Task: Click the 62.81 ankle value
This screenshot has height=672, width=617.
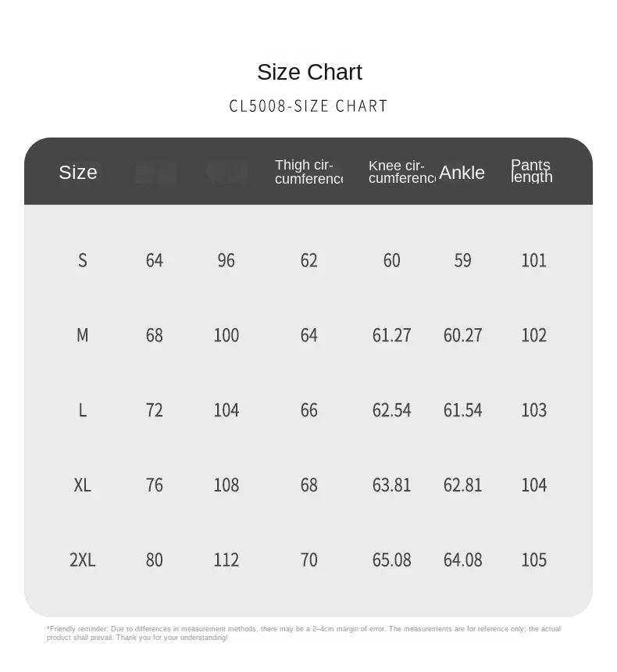Action: click(462, 485)
